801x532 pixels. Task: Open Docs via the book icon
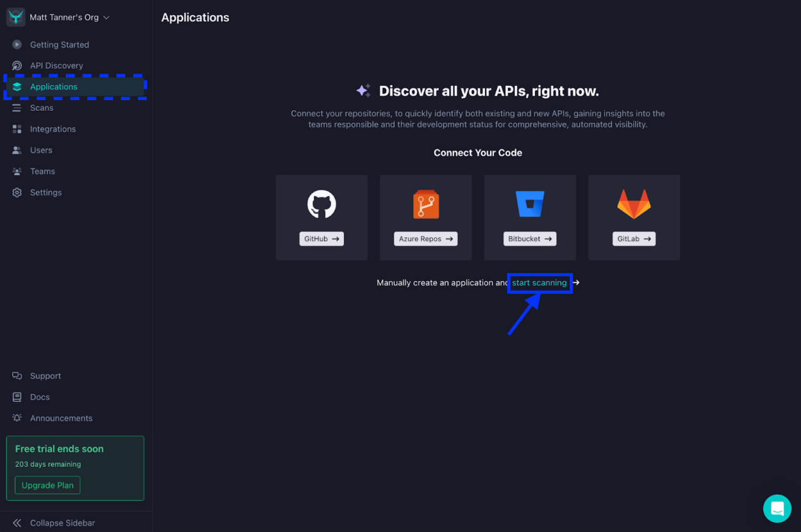tap(16, 397)
